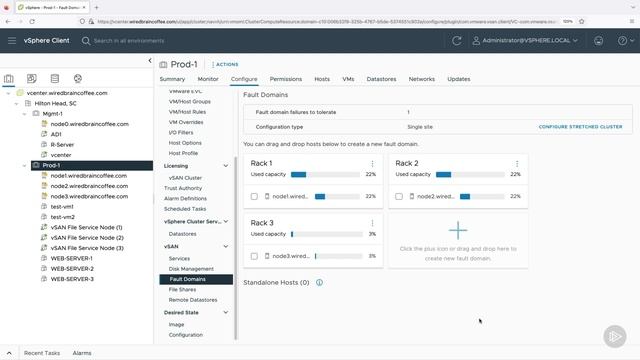Check the node2.wired host checkbox

click(x=399, y=197)
